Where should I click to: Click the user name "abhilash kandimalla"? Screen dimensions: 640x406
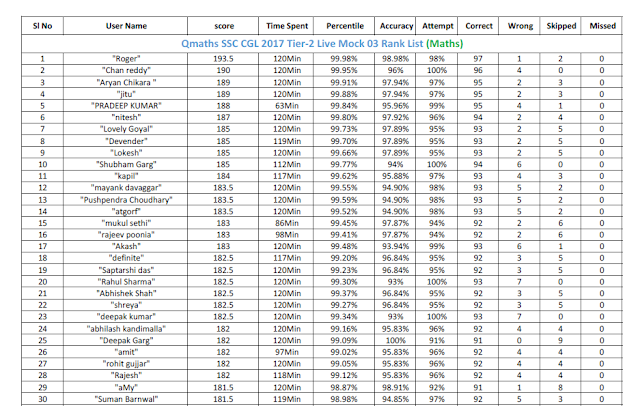(126, 329)
